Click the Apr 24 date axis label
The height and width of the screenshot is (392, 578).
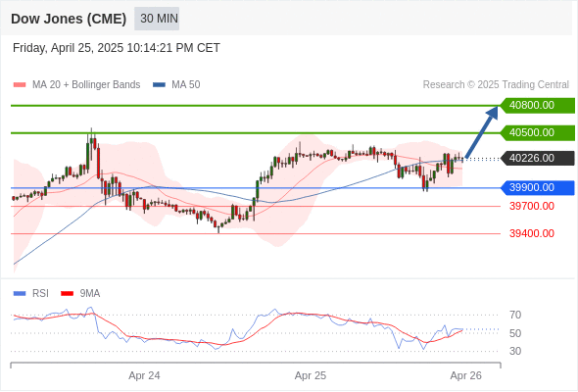[x=144, y=375]
